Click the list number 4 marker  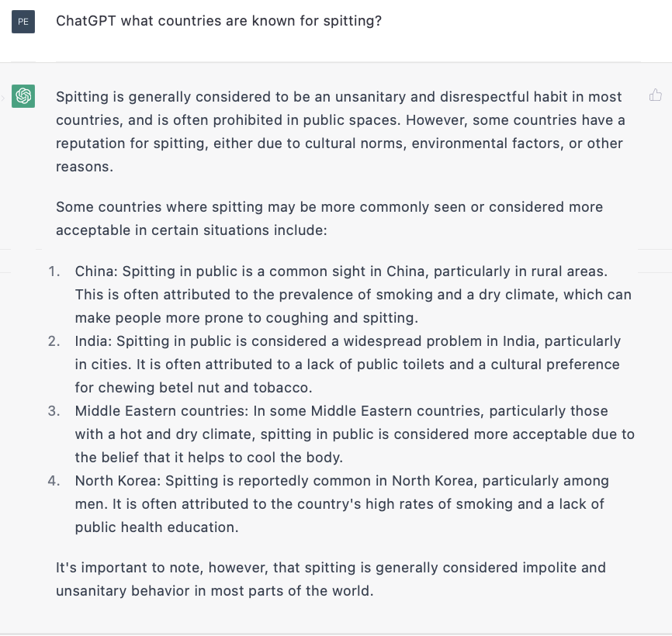[54, 481]
